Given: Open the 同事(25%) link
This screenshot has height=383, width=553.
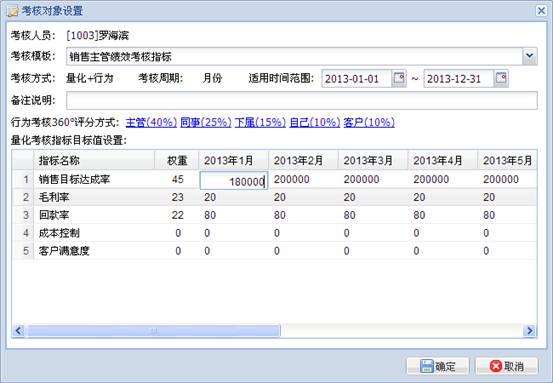Looking at the screenshot, I should tap(206, 122).
